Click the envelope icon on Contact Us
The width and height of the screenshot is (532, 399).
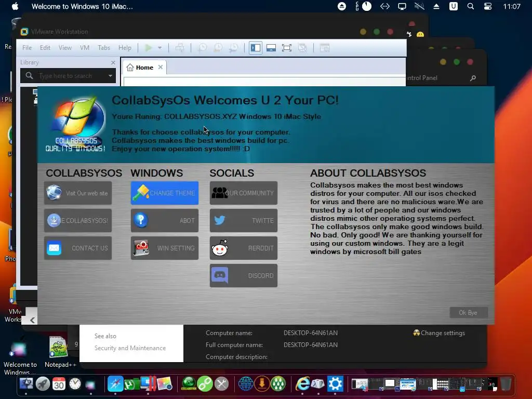54,248
